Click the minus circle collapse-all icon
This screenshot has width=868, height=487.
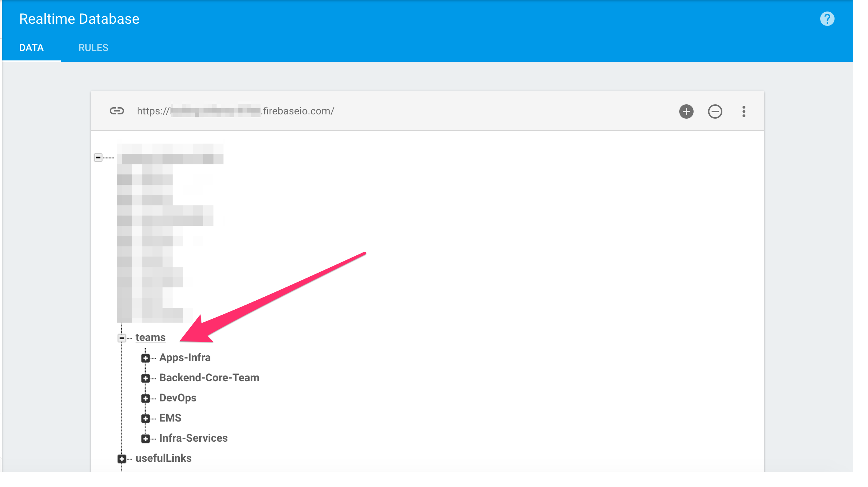[x=715, y=111]
